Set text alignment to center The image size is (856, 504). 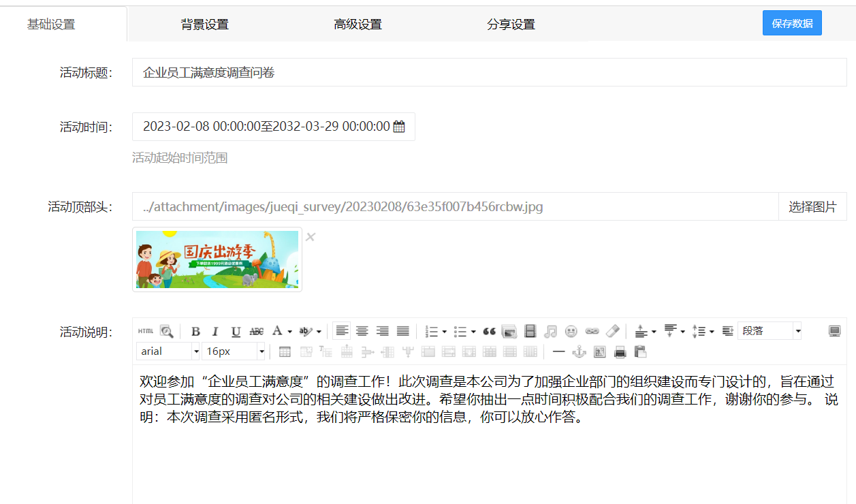click(362, 332)
